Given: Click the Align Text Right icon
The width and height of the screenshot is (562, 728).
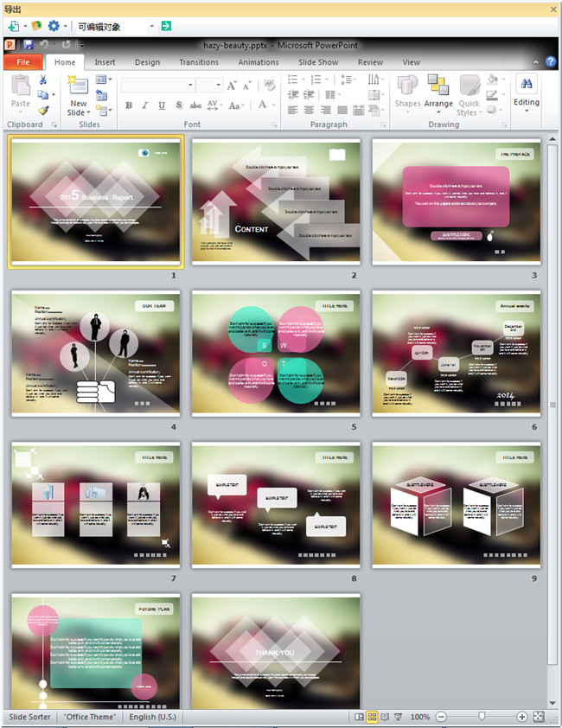Looking at the screenshot, I should pyautogui.click(x=326, y=110).
